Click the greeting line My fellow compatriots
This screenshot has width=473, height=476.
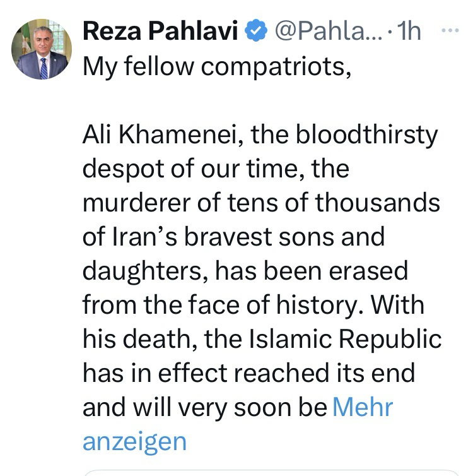point(216,66)
